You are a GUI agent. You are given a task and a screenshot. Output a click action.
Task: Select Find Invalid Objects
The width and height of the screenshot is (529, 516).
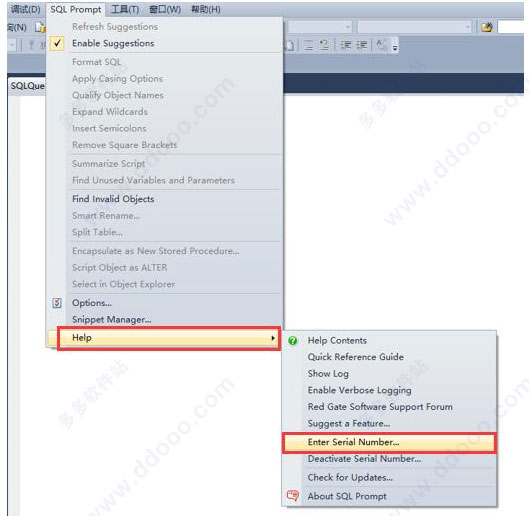[x=113, y=199]
